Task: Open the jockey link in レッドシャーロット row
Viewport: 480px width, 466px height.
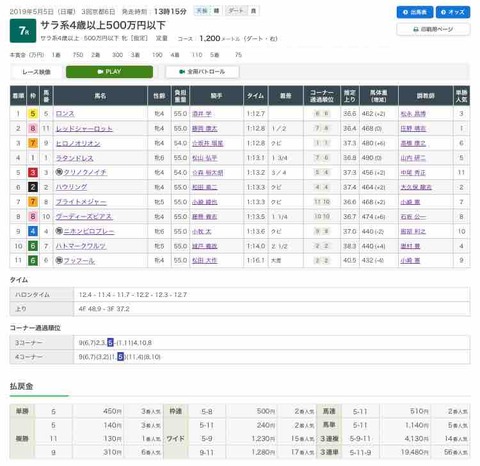Action: (x=205, y=128)
